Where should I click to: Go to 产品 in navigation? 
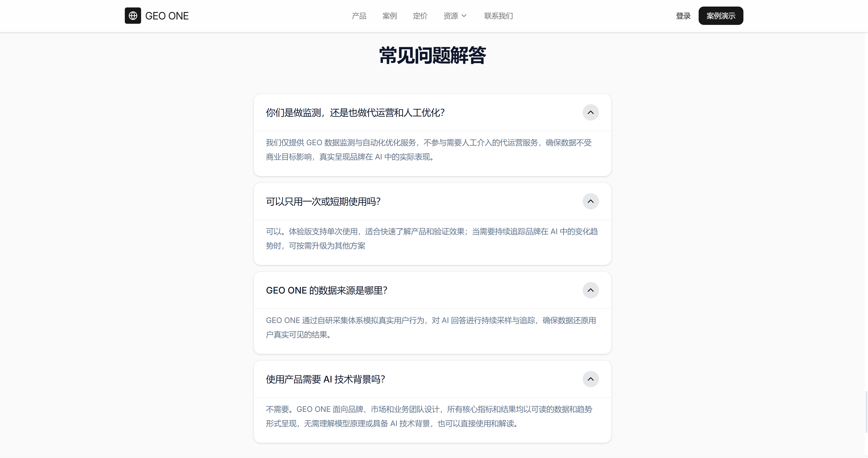(359, 16)
